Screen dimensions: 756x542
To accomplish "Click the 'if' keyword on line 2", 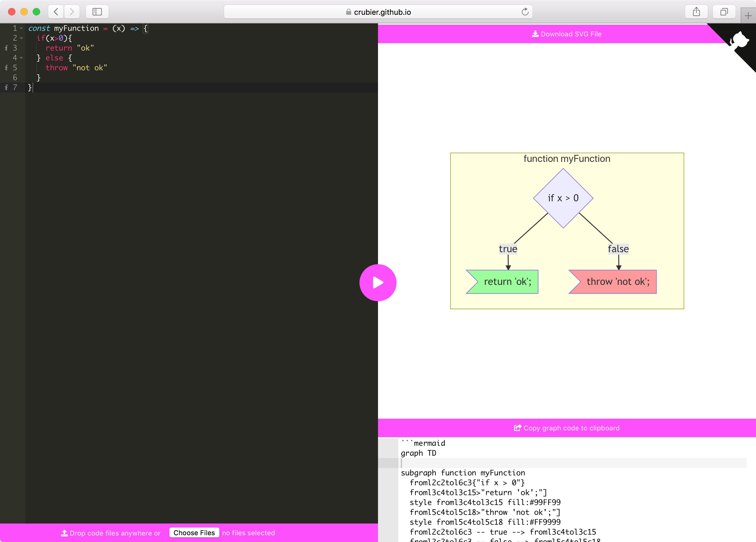I will 41,38.
